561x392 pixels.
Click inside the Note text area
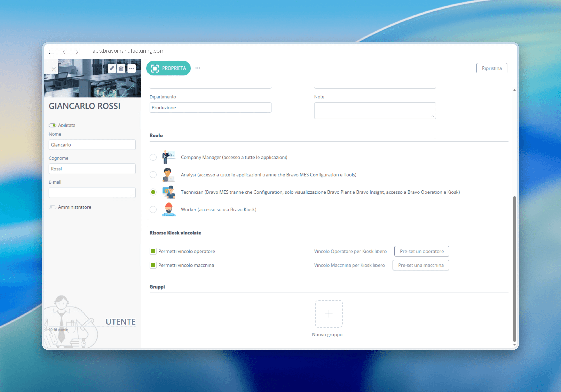click(x=375, y=110)
